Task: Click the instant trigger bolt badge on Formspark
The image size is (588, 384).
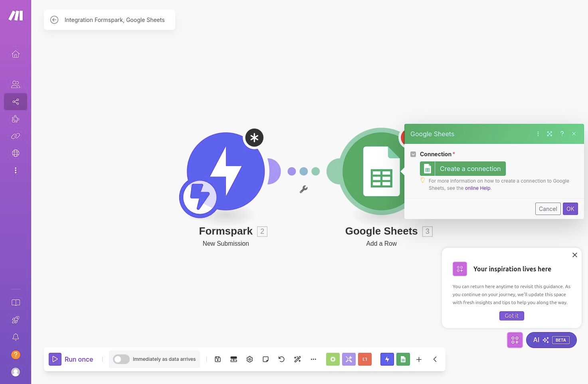Action: tap(200, 197)
